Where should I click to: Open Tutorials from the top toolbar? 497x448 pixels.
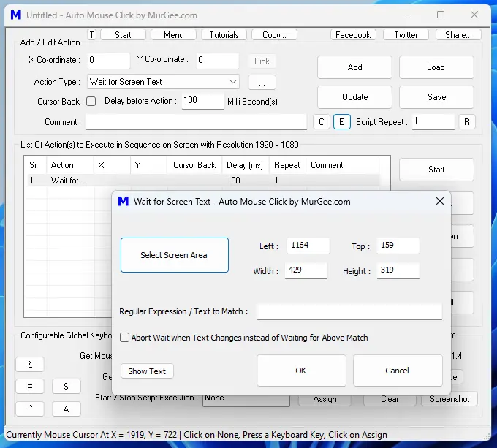tap(224, 34)
